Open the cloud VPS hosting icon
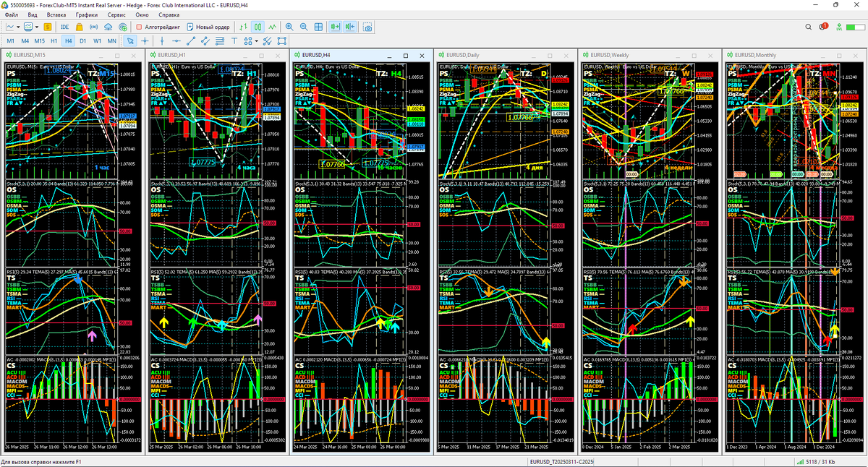This screenshot has width=868, height=467. point(108,27)
